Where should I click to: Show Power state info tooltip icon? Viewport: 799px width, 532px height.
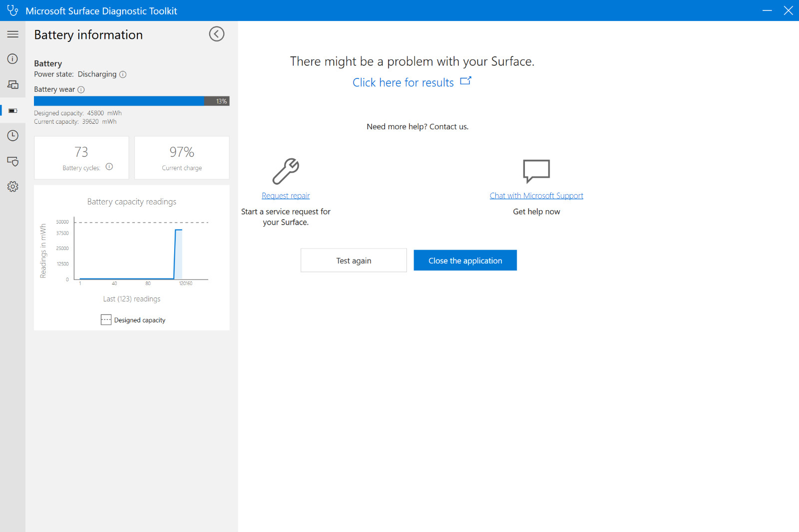click(123, 74)
